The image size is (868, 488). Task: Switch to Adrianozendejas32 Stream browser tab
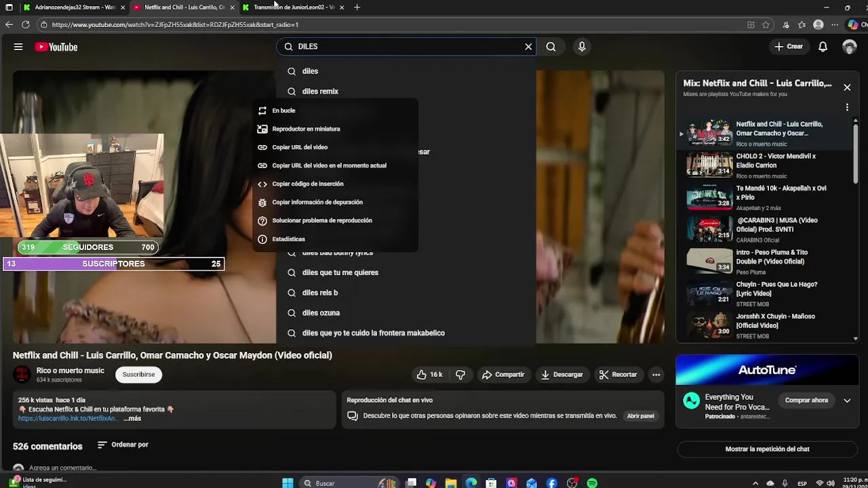73,7
